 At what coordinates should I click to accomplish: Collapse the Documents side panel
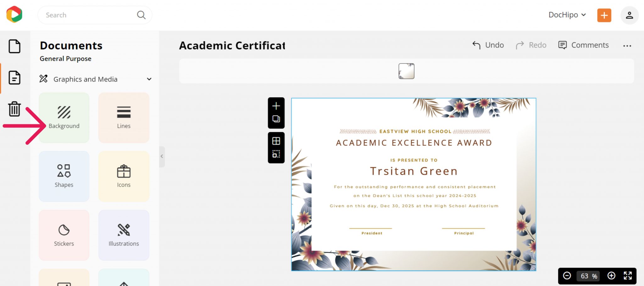[162, 156]
